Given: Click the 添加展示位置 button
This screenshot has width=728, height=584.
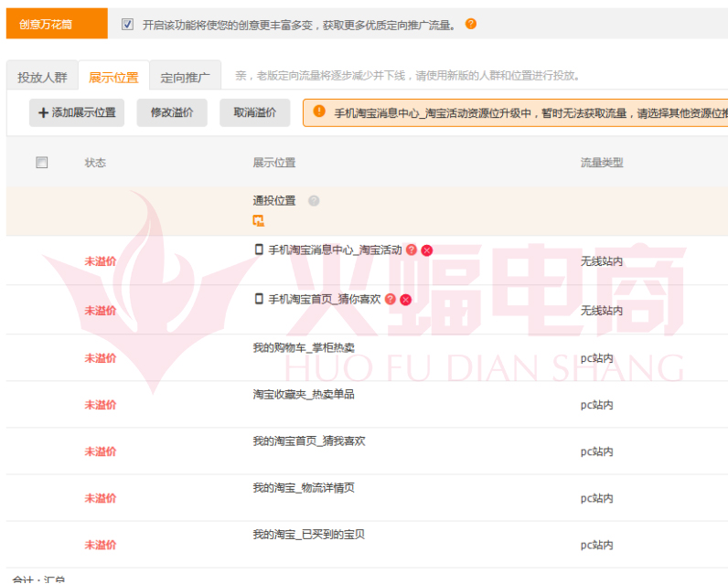Looking at the screenshot, I should pos(77,112).
